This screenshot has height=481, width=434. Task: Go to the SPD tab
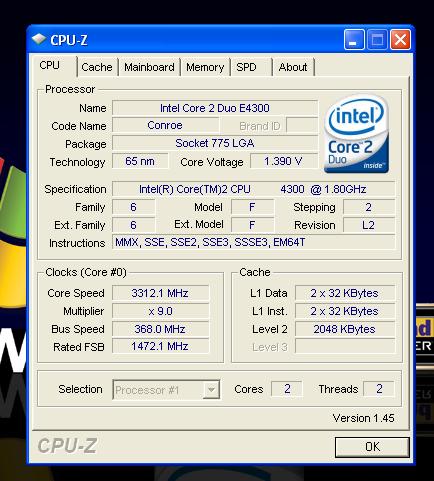pyautogui.click(x=251, y=67)
